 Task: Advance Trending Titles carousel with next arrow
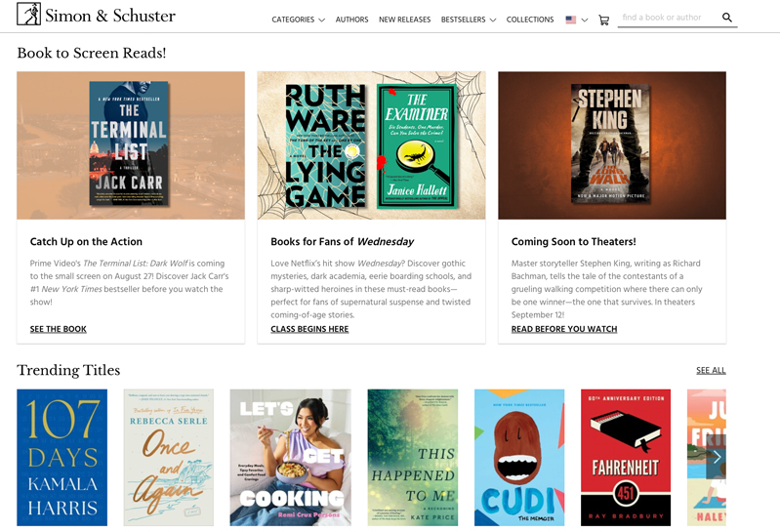tap(717, 458)
